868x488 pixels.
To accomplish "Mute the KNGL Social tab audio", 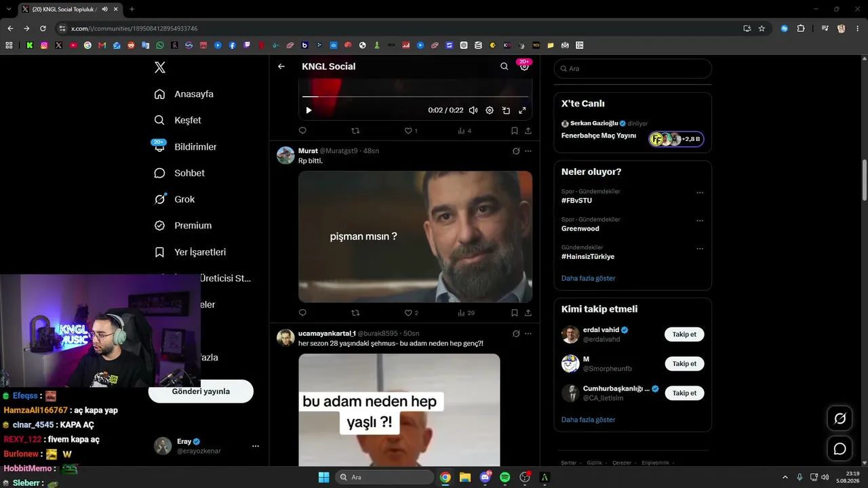I will click(104, 9).
